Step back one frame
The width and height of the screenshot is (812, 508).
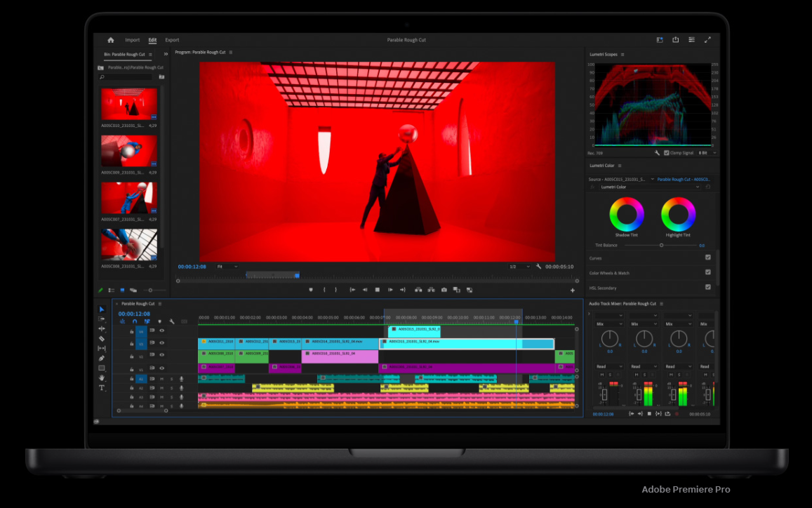point(364,290)
